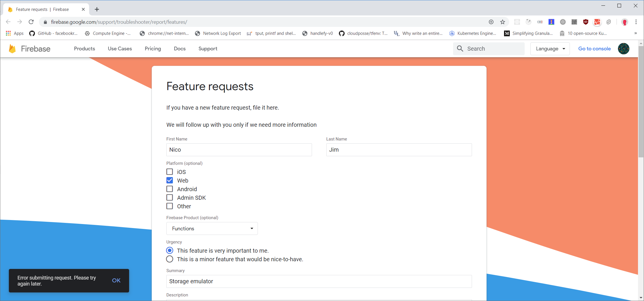Select 'very important to me' urgency
Viewport: 644px width, 301px height.
[x=170, y=250]
